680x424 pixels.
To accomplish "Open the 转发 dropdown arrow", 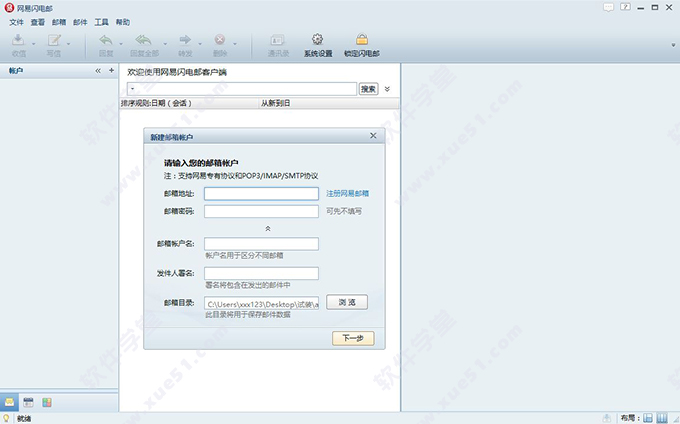I will tap(200, 44).
